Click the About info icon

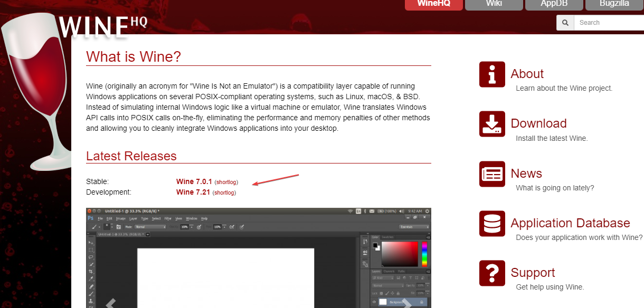[x=492, y=74]
